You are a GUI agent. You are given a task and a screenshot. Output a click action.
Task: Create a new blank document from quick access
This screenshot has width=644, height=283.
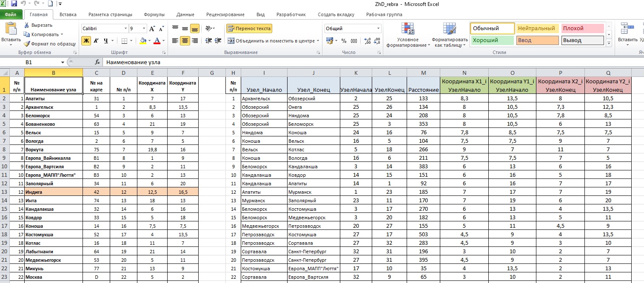(x=51, y=4)
